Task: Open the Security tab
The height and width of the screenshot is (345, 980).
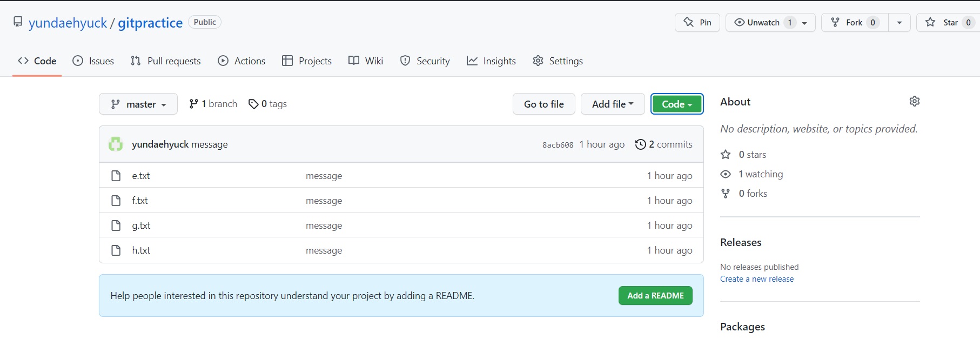Action: (425, 61)
